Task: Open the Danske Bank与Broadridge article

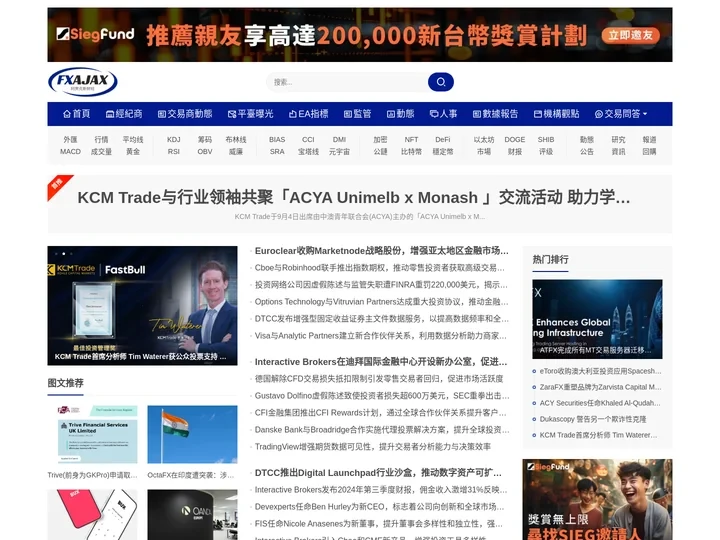Action: [x=382, y=430]
